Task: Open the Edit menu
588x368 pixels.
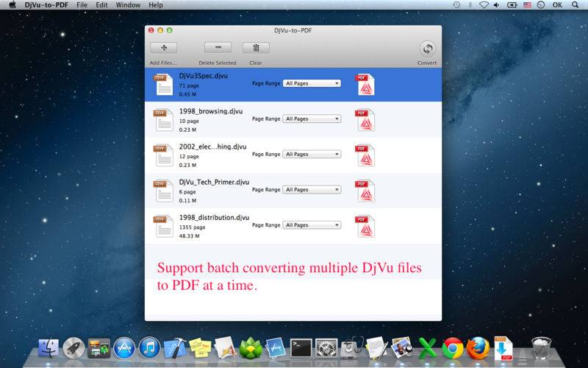Action: (101, 5)
